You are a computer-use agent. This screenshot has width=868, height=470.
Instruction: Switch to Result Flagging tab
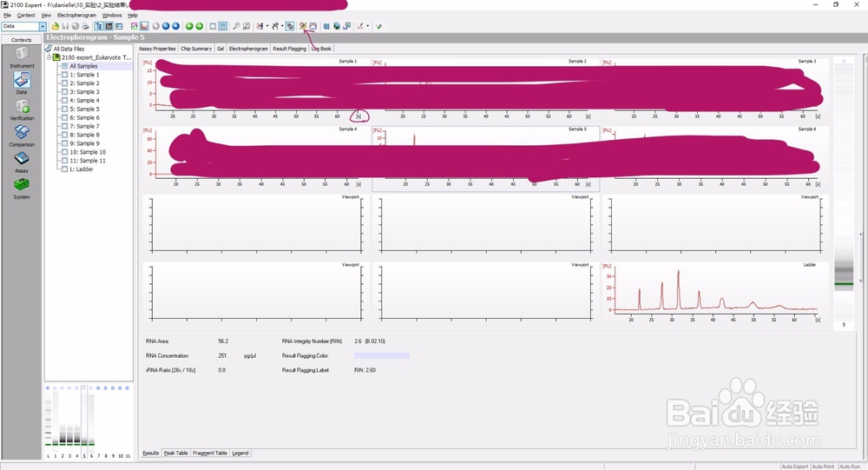(289, 49)
